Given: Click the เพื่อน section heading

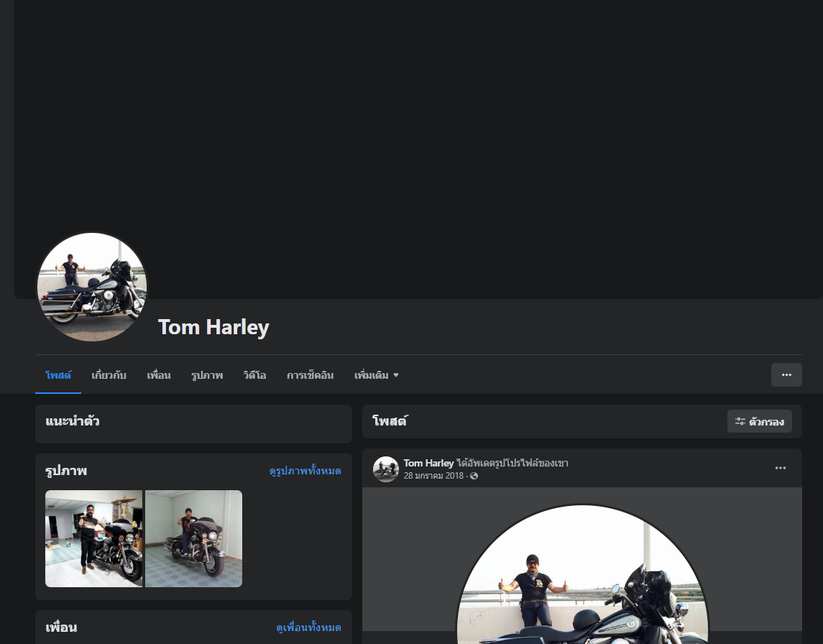Looking at the screenshot, I should (61, 627).
